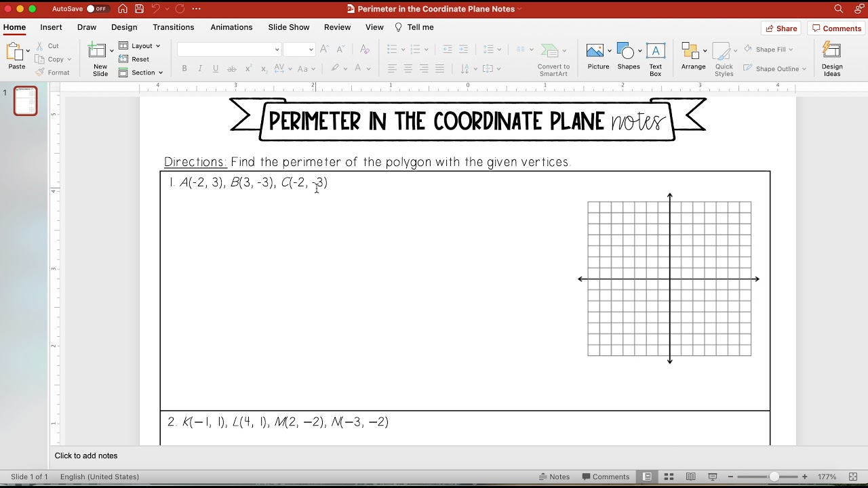Click the Share button
This screenshot has height=488, width=868.
point(781,28)
